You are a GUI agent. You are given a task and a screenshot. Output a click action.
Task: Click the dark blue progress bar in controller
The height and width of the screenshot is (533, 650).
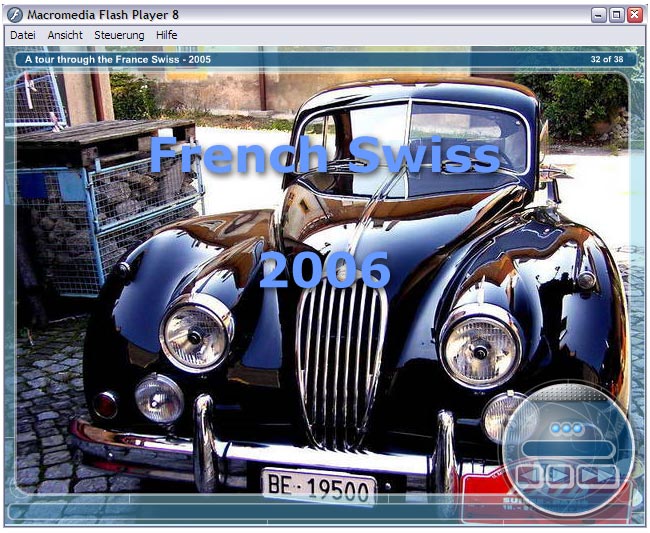coord(568,450)
